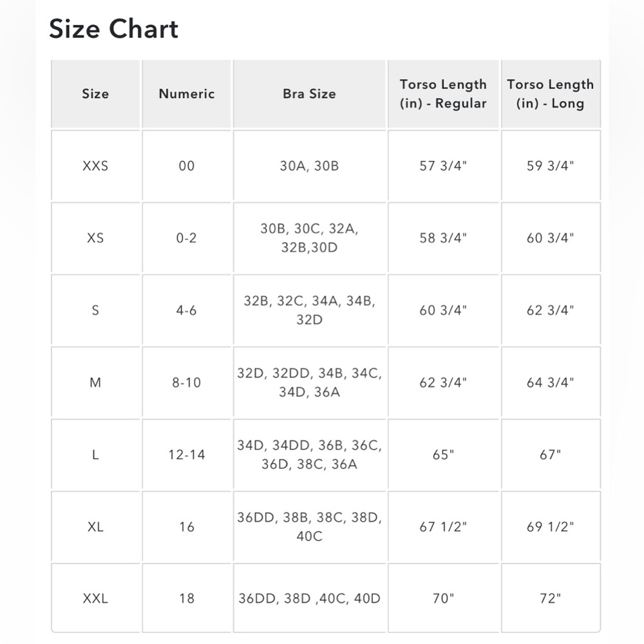Click the M size cell

click(x=95, y=383)
